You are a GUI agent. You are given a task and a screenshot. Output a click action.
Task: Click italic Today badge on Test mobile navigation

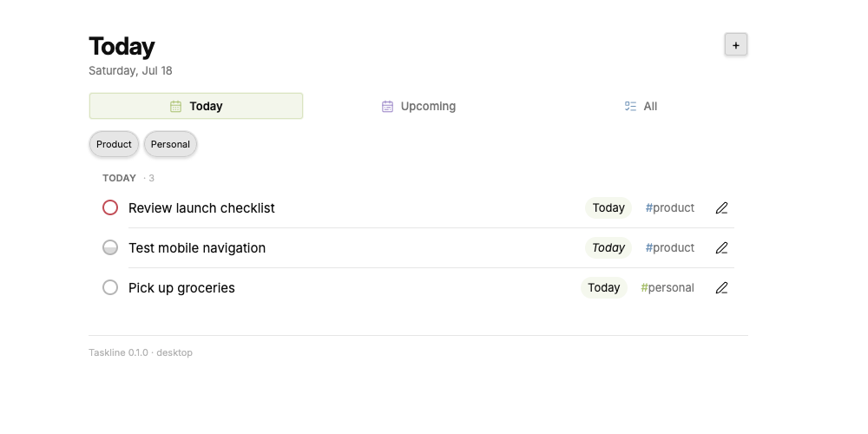[608, 247]
